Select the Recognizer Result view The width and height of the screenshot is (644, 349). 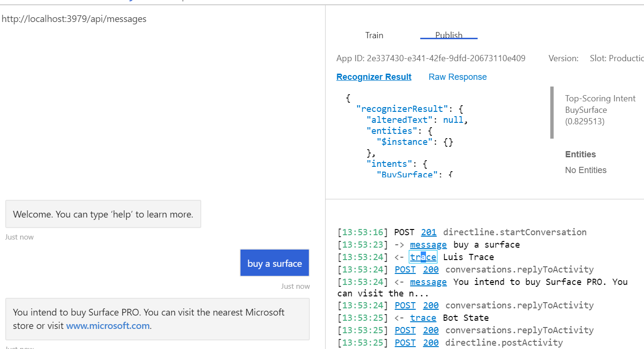(x=374, y=77)
